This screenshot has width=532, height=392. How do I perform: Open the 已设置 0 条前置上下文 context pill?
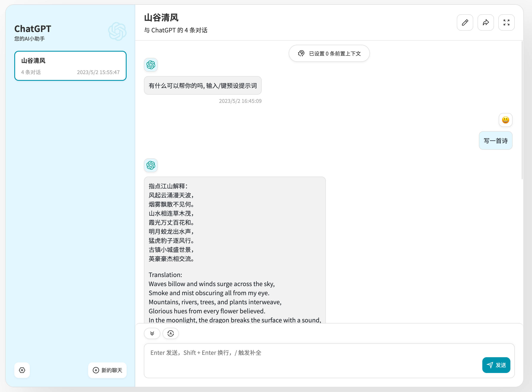point(329,53)
